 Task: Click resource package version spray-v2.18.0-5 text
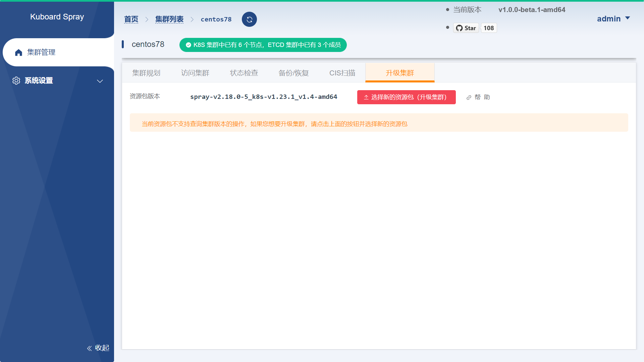pos(264,97)
